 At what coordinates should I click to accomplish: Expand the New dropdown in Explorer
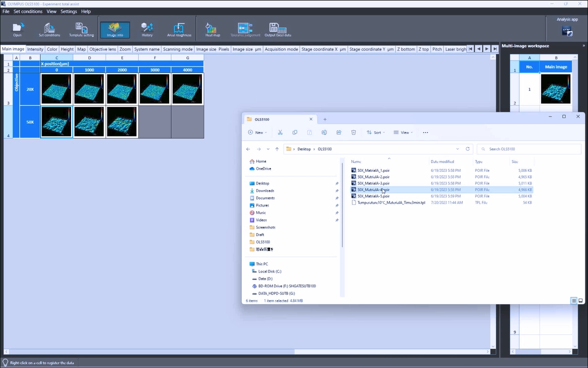coord(258,132)
